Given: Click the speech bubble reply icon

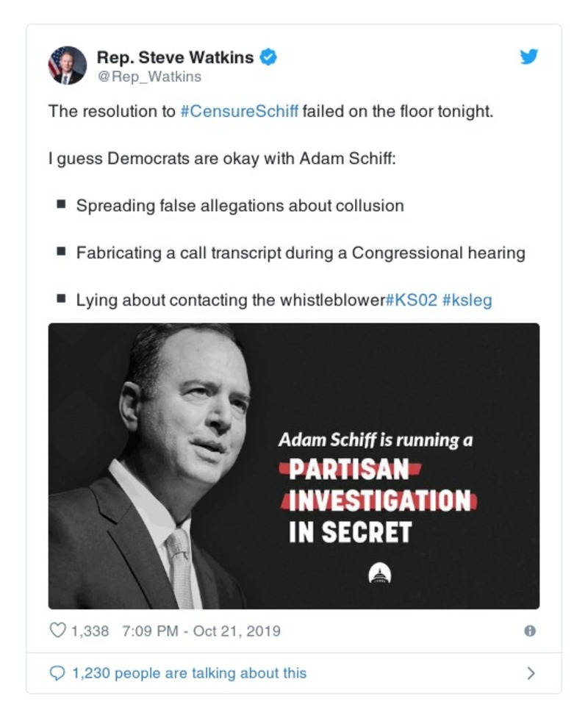Looking at the screenshot, I should point(58,672).
